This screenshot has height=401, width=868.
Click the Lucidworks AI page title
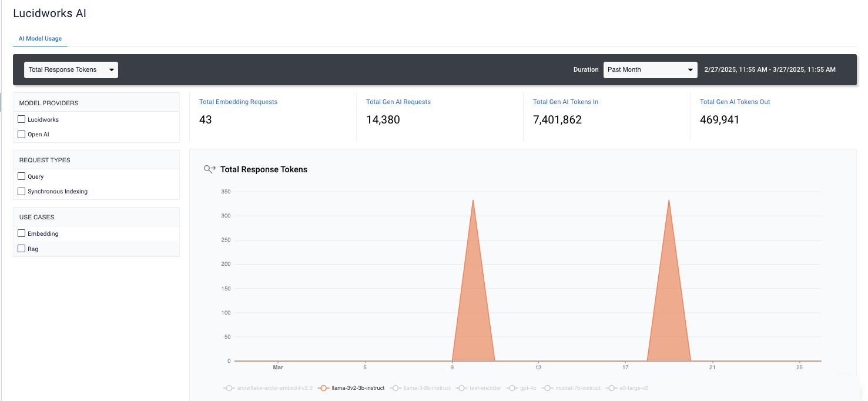pyautogui.click(x=49, y=13)
